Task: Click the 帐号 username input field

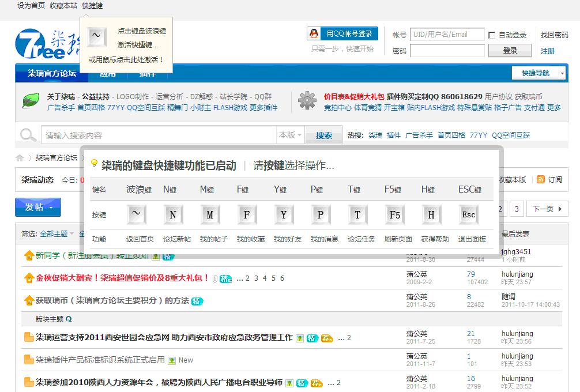Action: 447,35
